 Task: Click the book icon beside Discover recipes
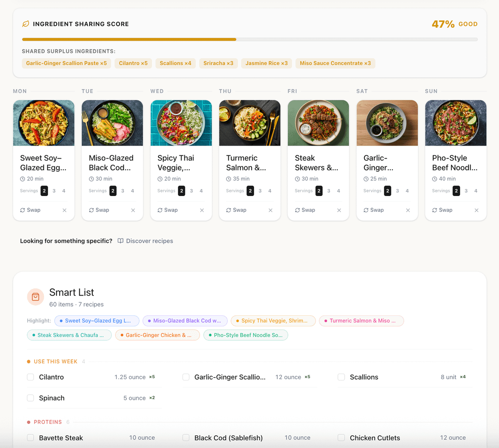[121, 241]
